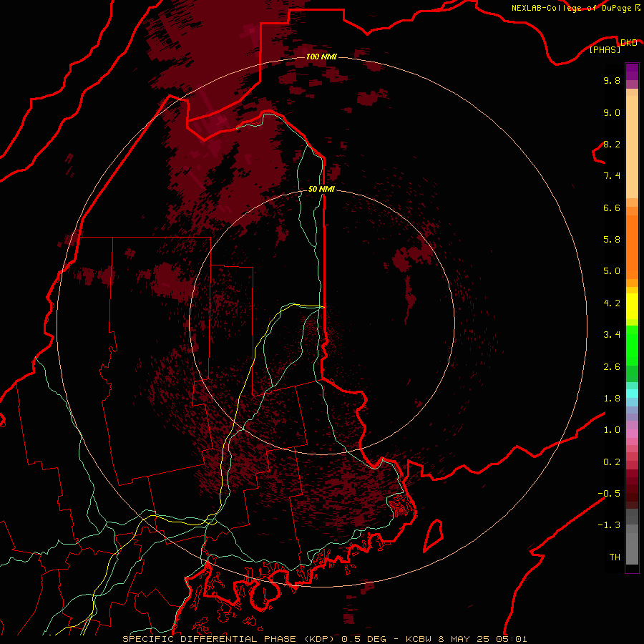Screen dimensions: 644x644
Task: Click the -0.5 value on color scale
Action: (609, 494)
